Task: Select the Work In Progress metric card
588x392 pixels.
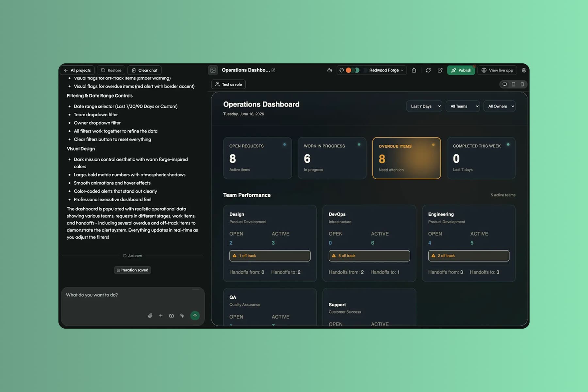Action: point(332,158)
